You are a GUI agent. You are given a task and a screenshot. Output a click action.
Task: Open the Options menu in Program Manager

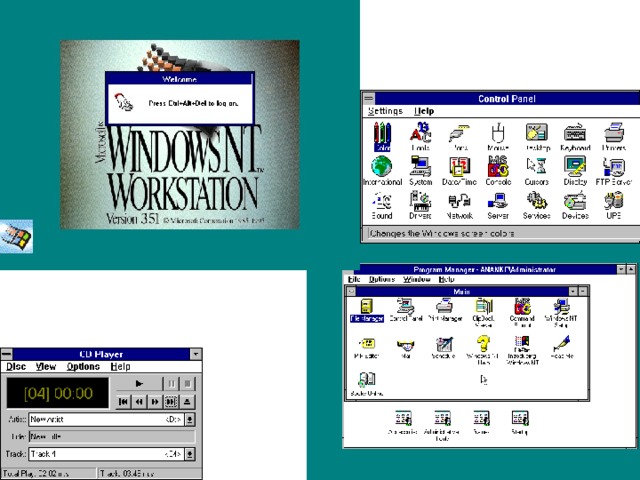point(382,279)
